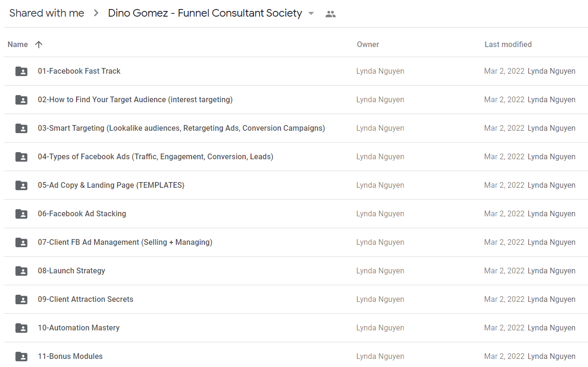Image resolution: width=588 pixels, height=367 pixels.
Task: Select 11-Bonus Modules folder name
Action: tap(70, 356)
